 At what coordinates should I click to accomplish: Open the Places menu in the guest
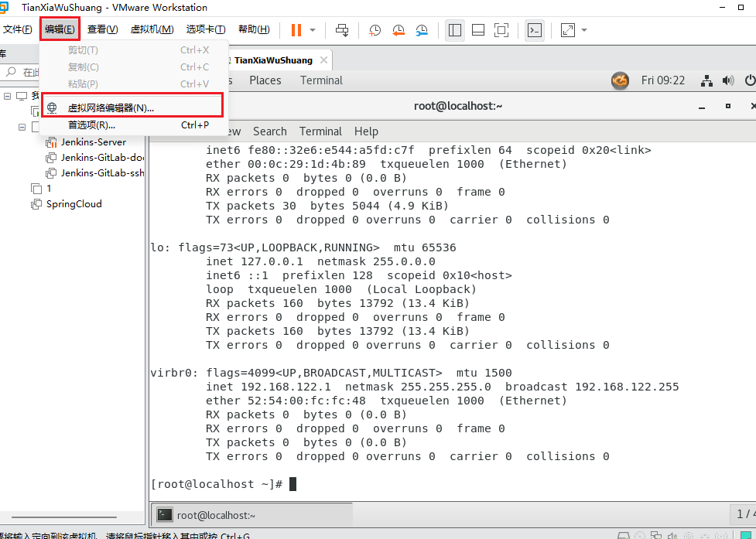265,80
